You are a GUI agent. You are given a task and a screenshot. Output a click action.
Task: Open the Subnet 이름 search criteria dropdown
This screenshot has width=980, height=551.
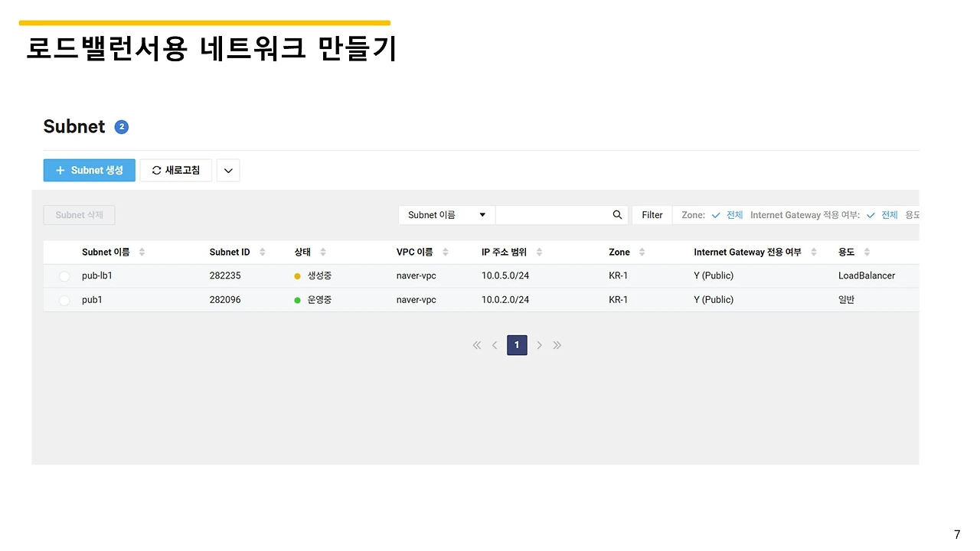[446, 215]
